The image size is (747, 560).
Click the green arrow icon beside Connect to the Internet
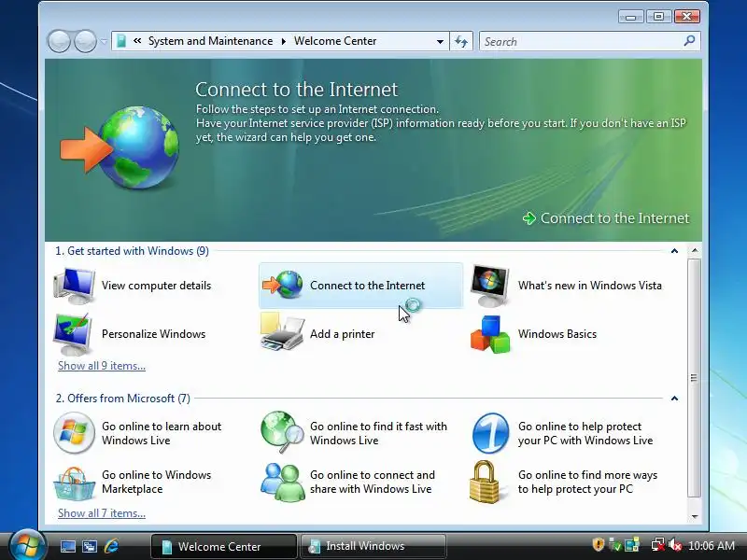pyautogui.click(x=529, y=218)
